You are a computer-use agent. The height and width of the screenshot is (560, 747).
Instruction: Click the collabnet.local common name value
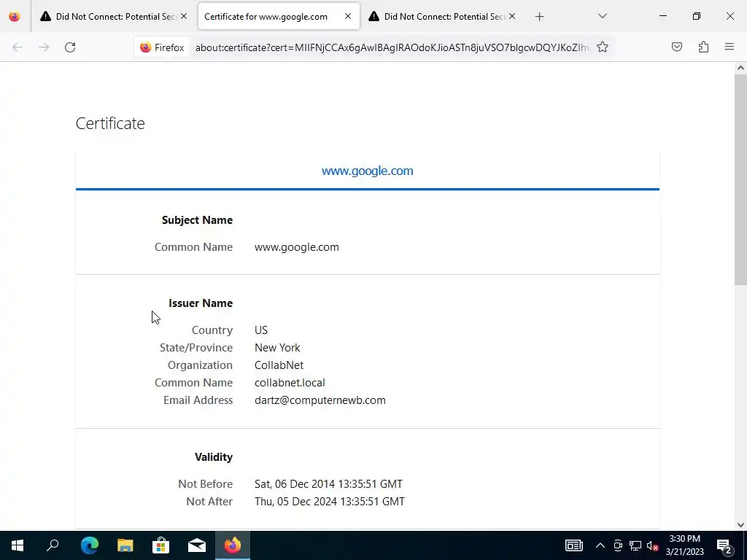click(x=290, y=383)
